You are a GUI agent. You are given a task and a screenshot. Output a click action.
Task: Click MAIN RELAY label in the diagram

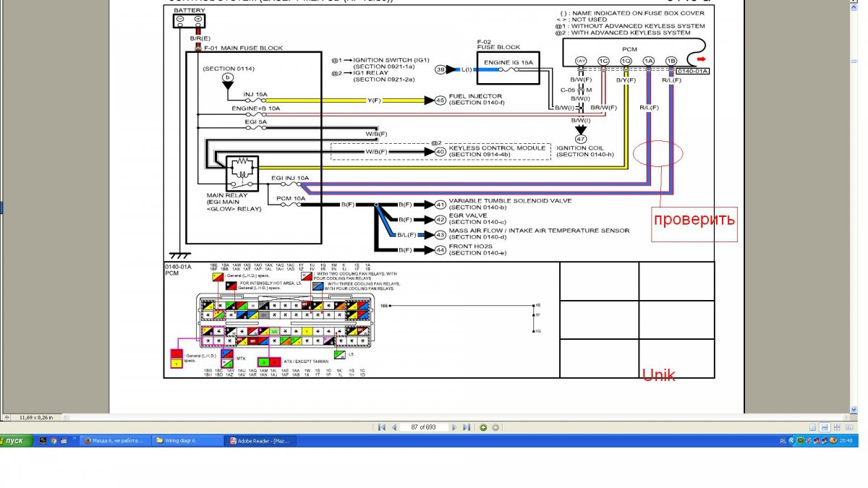pyautogui.click(x=227, y=195)
